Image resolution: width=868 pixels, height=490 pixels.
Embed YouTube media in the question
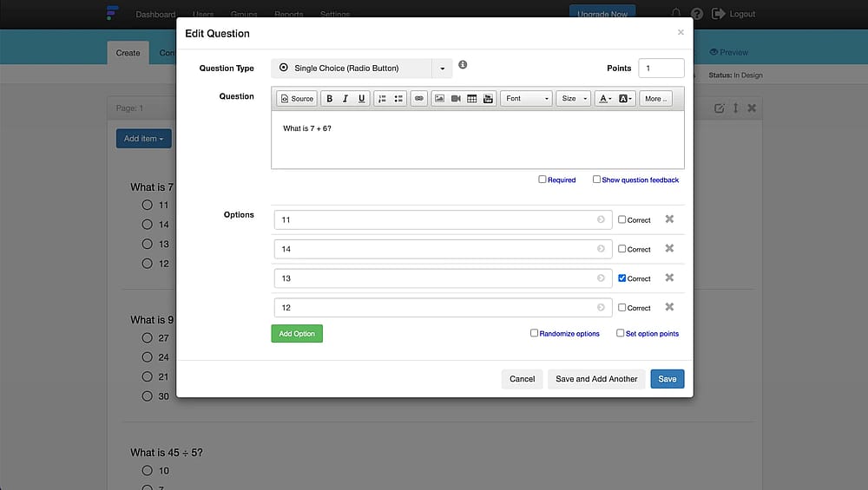(x=488, y=99)
